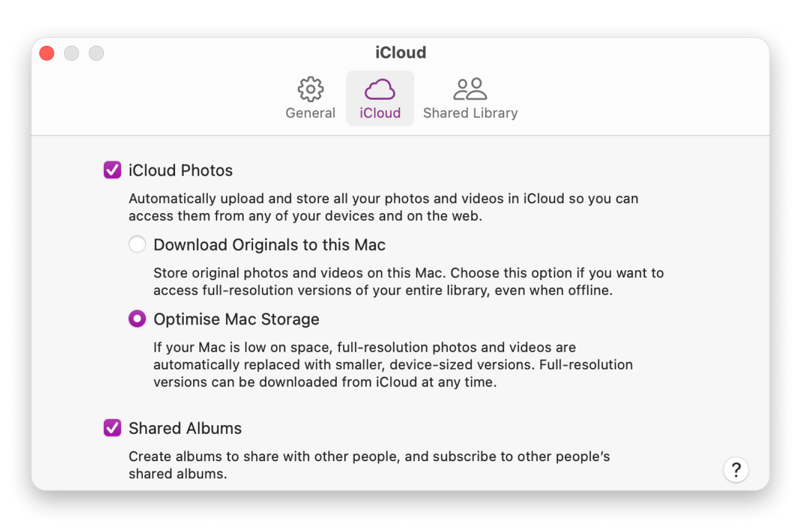
Task: Click the Optimise Mac Storage label
Action: (x=236, y=319)
